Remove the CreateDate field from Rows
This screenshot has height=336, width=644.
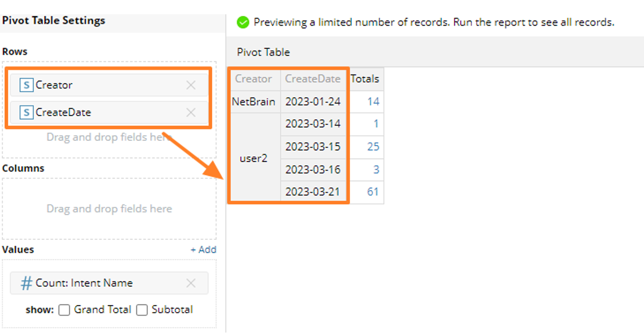(191, 112)
